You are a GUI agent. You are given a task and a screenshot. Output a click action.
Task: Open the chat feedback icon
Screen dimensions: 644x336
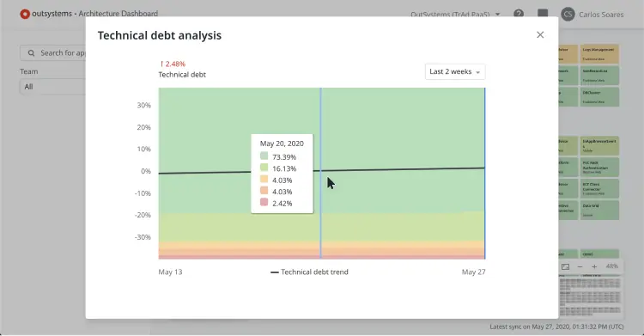pyautogui.click(x=543, y=14)
